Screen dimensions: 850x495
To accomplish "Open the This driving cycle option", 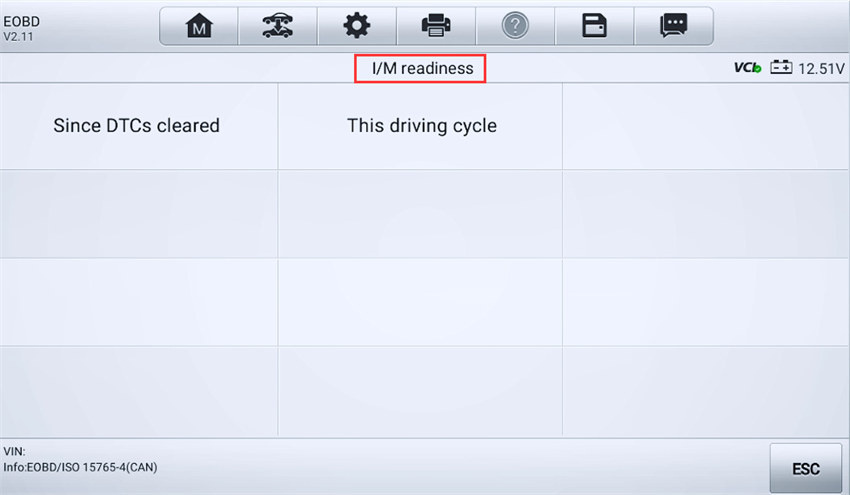I will tap(421, 126).
